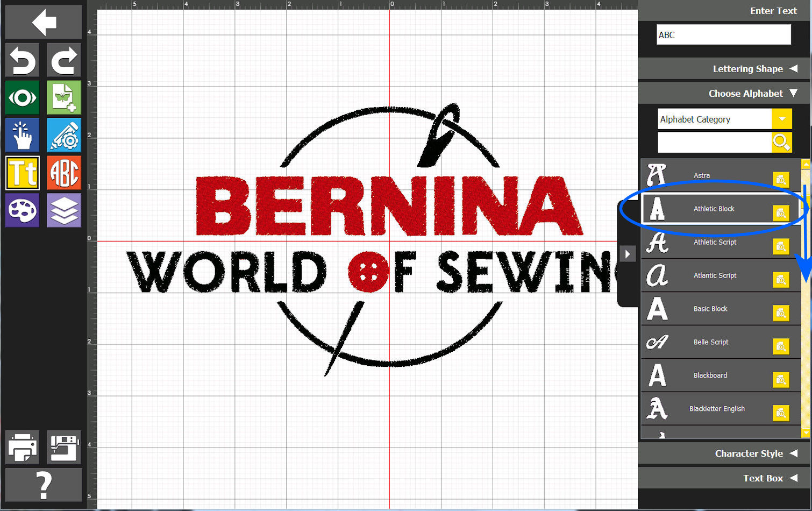The height and width of the screenshot is (511, 812).
Task: Collapse the Choose Alphabet section
Action: [x=724, y=93]
